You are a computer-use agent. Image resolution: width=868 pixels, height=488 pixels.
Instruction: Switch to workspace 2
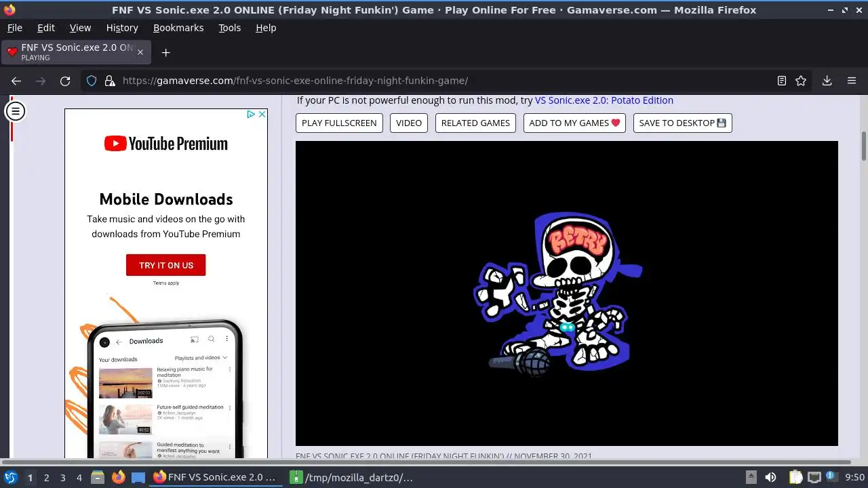(x=46, y=477)
